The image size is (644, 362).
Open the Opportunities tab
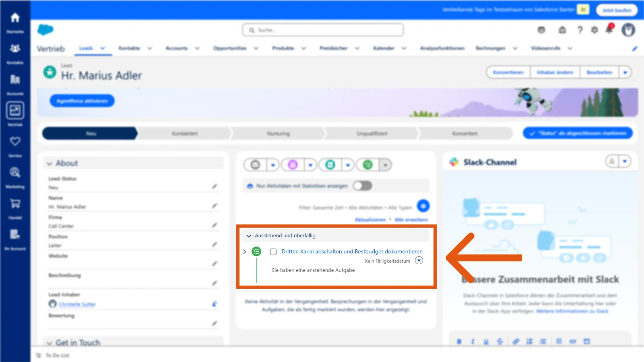pyautogui.click(x=230, y=48)
